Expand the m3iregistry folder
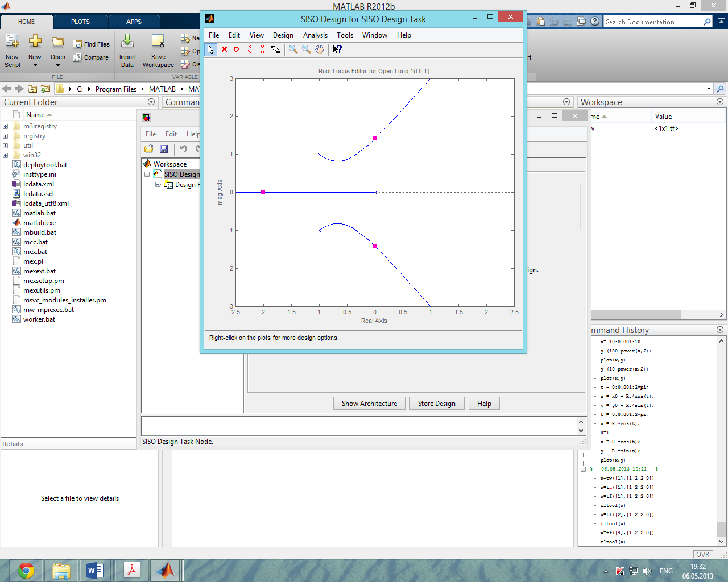This screenshot has height=582, width=728. pos(5,126)
